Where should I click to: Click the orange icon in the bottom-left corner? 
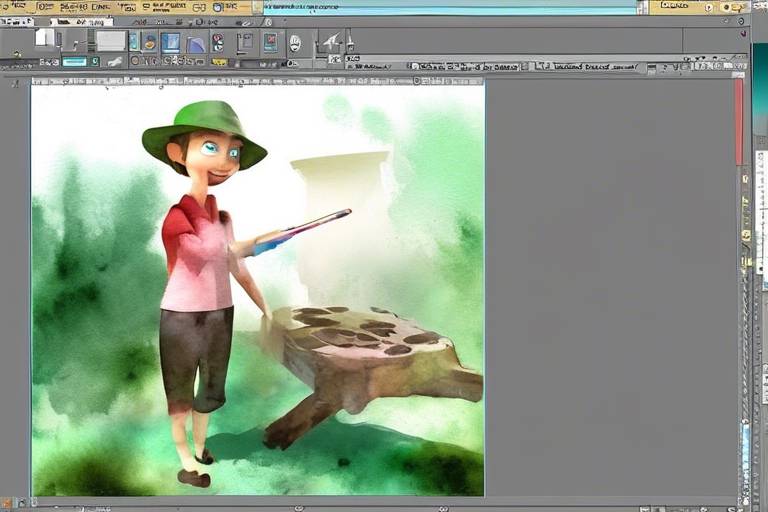[x=6, y=503]
